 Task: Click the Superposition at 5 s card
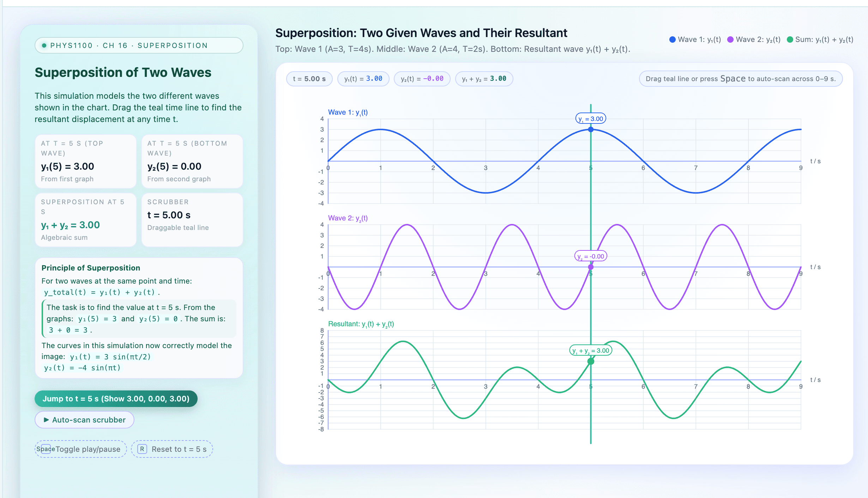(x=86, y=220)
